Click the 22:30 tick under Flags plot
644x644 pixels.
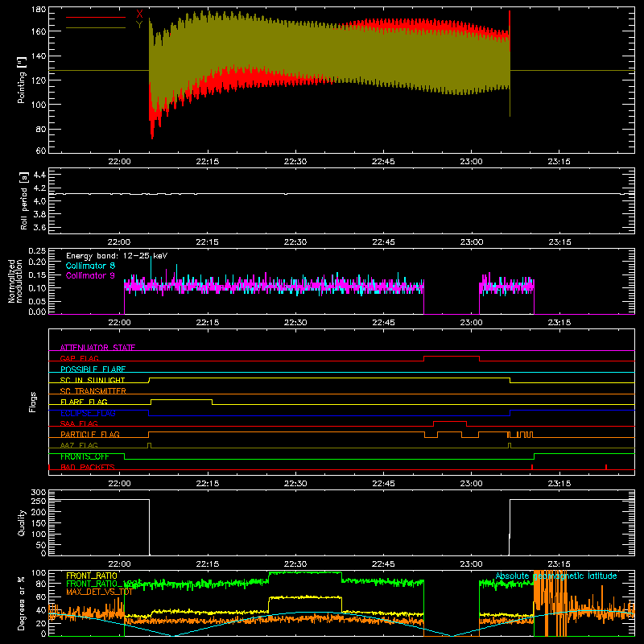tap(295, 484)
